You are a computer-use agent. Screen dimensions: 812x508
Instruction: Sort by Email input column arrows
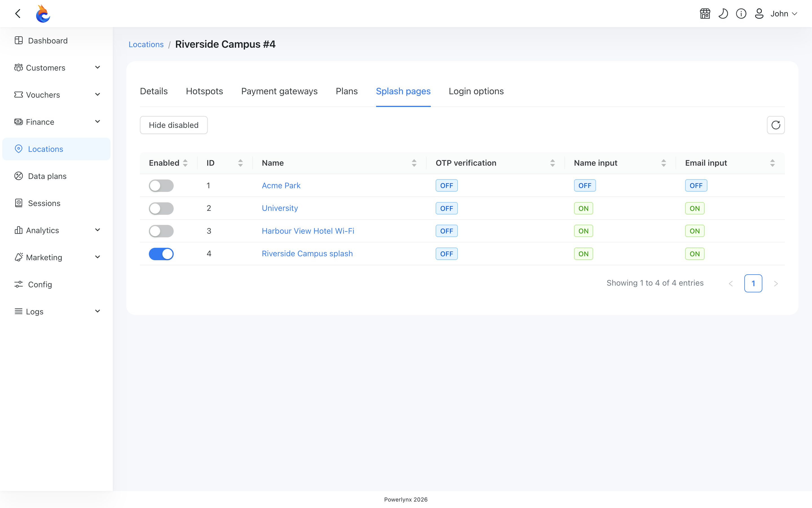pyautogui.click(x=773, y=163)
